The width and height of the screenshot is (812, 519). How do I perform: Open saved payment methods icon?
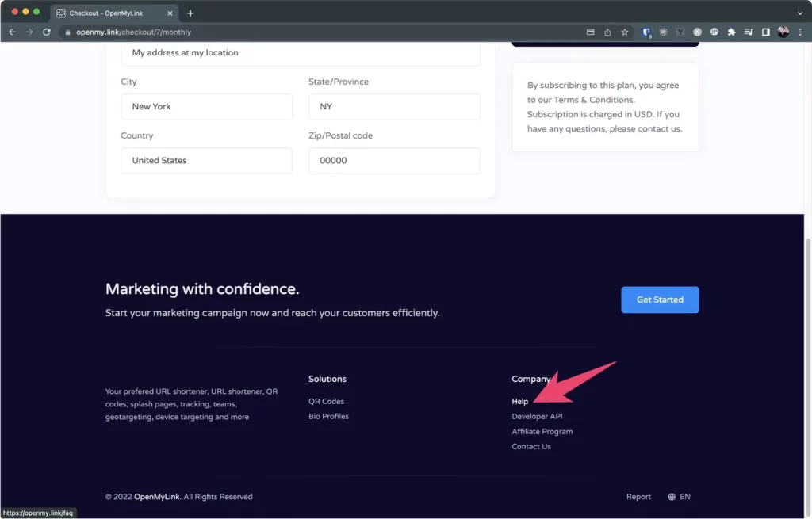coord(590,32)
